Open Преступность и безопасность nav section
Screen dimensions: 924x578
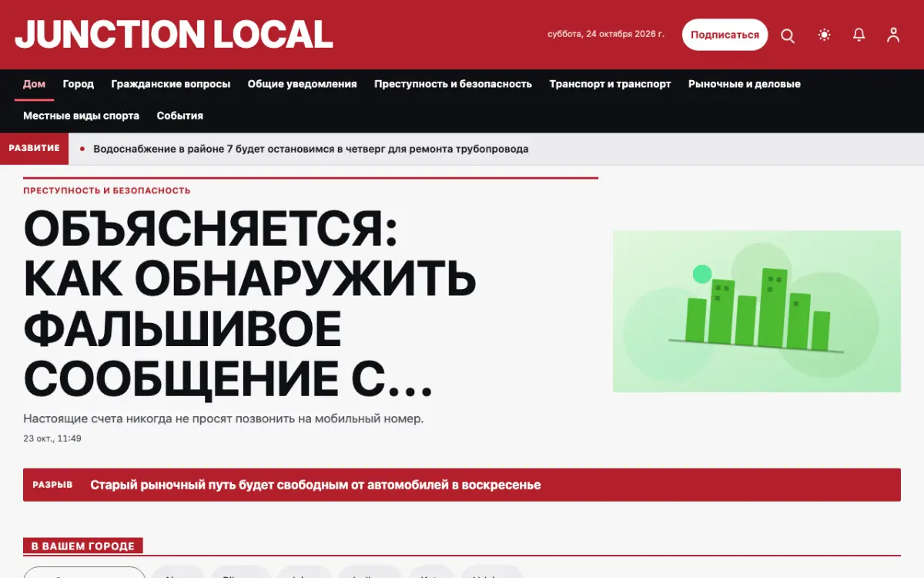pyautogui.click(x=453, y=84)
